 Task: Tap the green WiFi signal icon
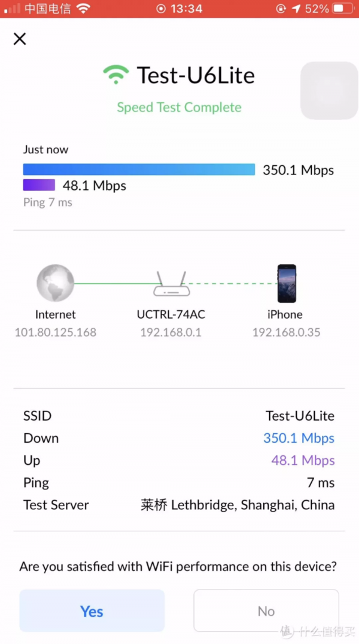(115, 75)
